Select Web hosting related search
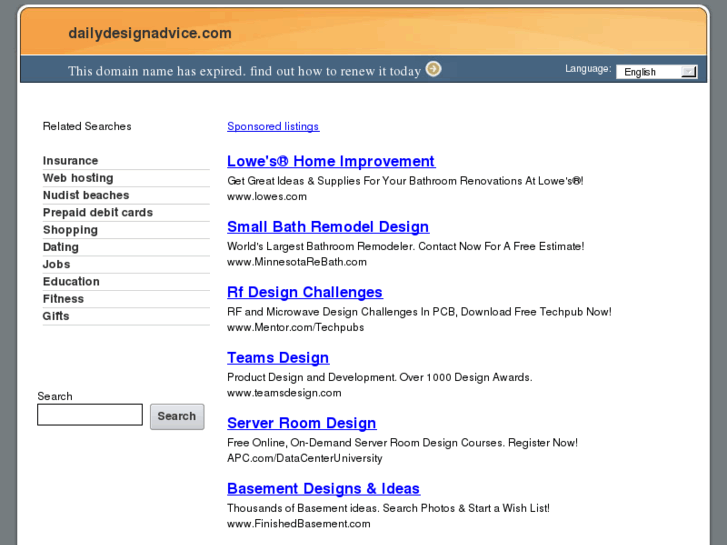Image resolution: width=727 pixels, height=545 pixels. pyautogui.click(x=78, y=178)
